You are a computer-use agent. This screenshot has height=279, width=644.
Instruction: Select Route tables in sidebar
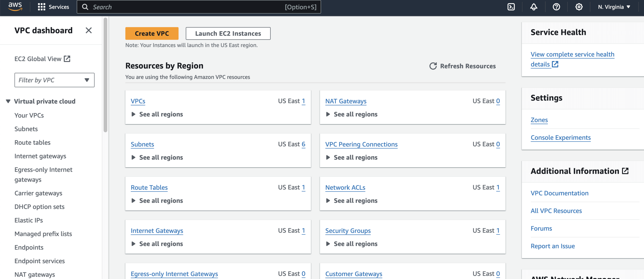[32, 143]
